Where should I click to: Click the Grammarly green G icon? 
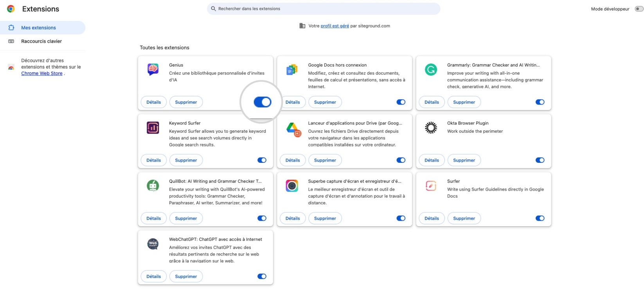(x=431, y=70)
